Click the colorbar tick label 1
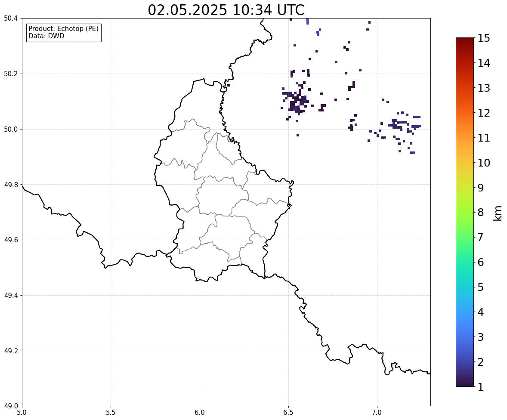The width and height of the screenshot is (507, 420). coord(481,387)
